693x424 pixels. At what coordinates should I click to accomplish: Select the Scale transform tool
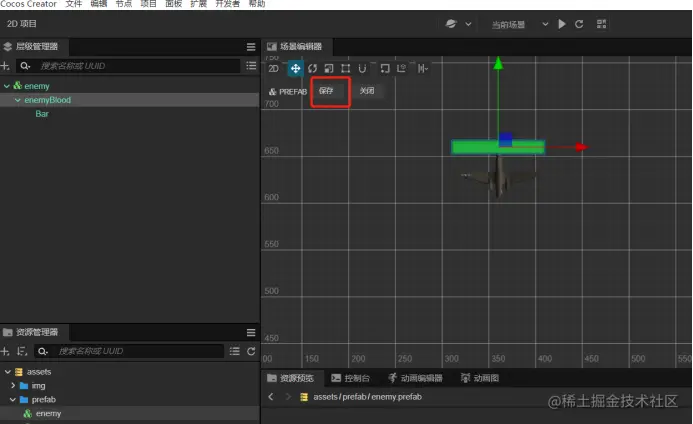(x=329, y=69)
